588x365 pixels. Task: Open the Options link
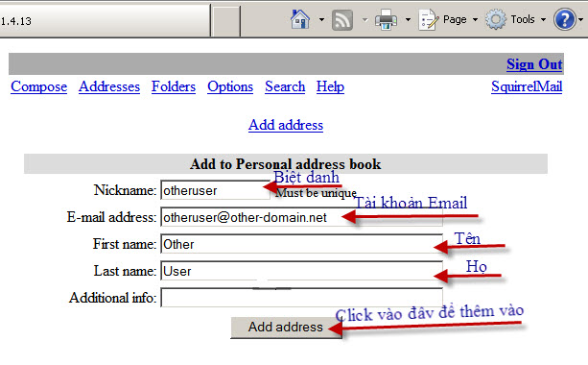point(230,86)
